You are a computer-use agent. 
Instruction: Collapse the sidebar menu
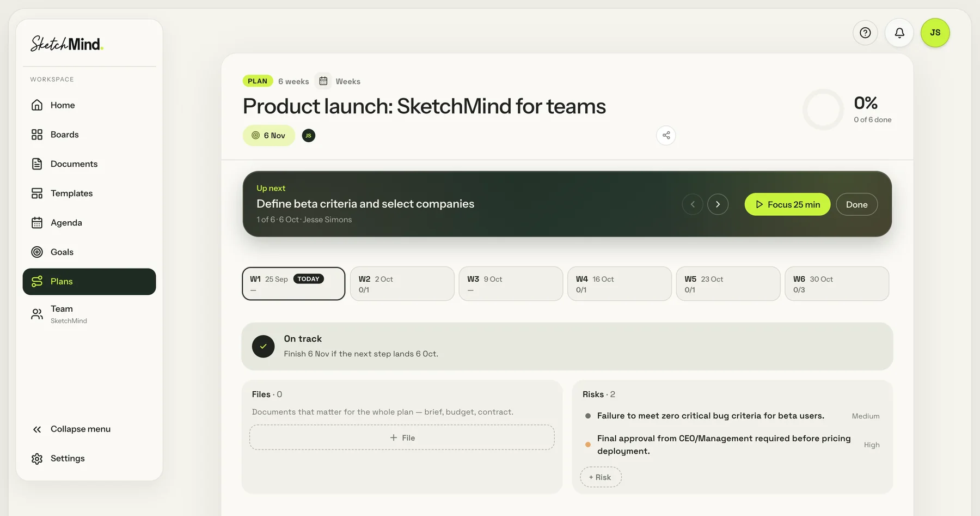pyautogui.click(x=89, y=429)
